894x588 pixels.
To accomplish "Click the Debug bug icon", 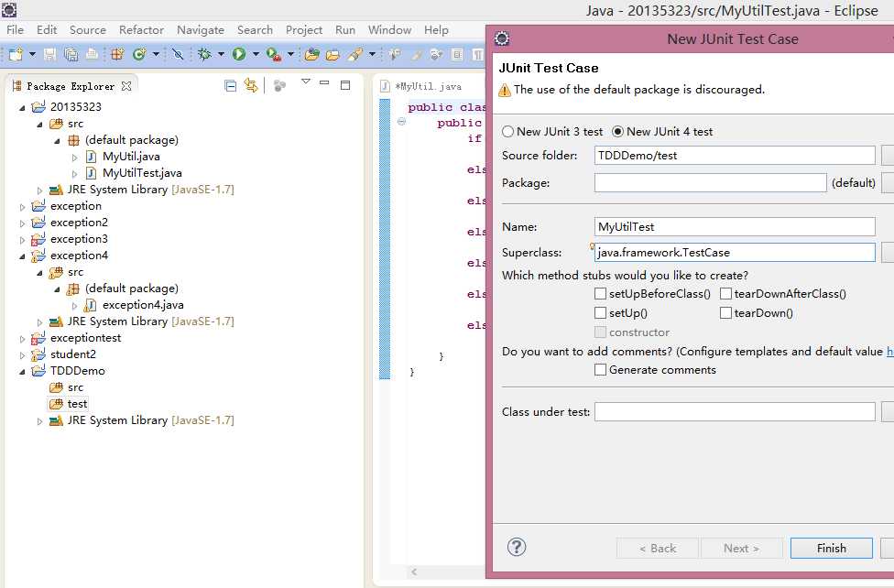I will [204, 54].
